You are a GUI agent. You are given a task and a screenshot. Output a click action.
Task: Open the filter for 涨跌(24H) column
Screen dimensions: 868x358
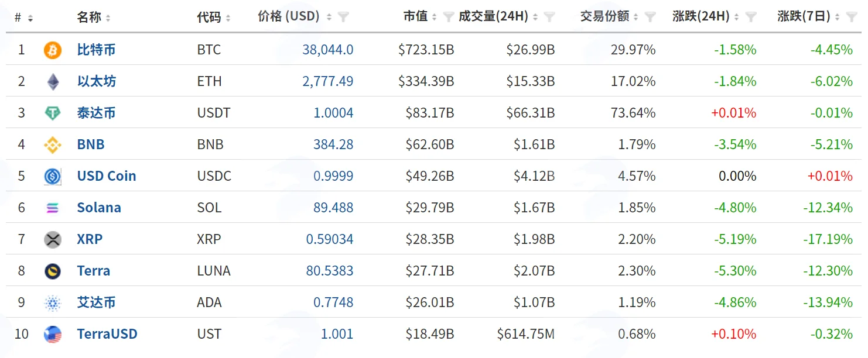751,18
